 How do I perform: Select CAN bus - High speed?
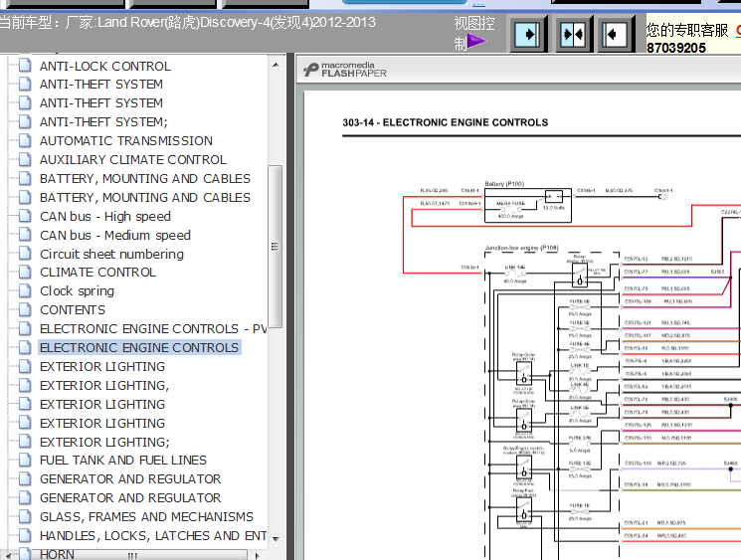tap(105, 217)
